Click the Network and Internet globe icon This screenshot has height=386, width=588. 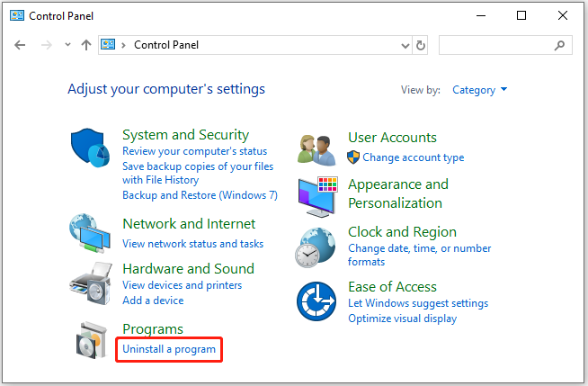tap(90, 233)
